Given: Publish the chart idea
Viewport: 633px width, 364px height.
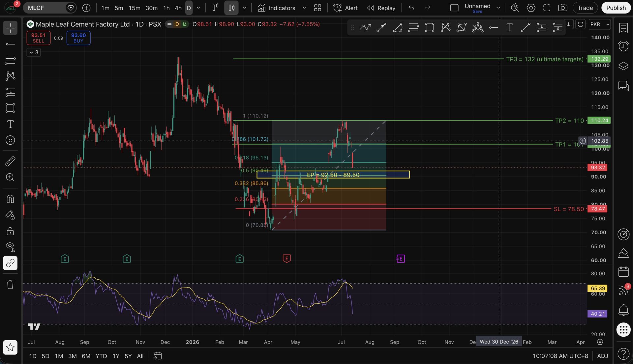Looking at the screenshot, I should point(616,8).
